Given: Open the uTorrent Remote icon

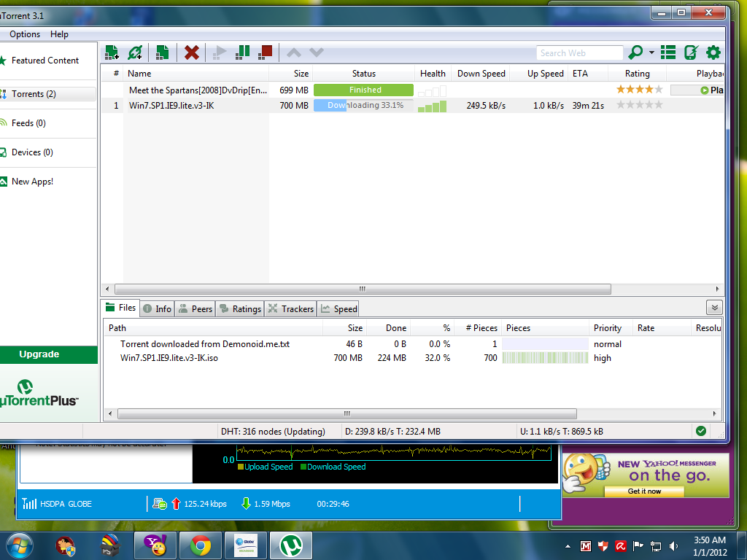Looking at the screenshot, I should pyautogui.click(x=691, y=52).
